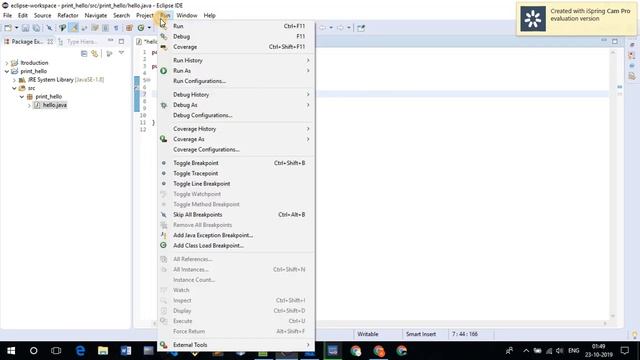This screenshot has width=640, height=360.
Task: Click the Run As green play icon
Action: coord(164,71)
